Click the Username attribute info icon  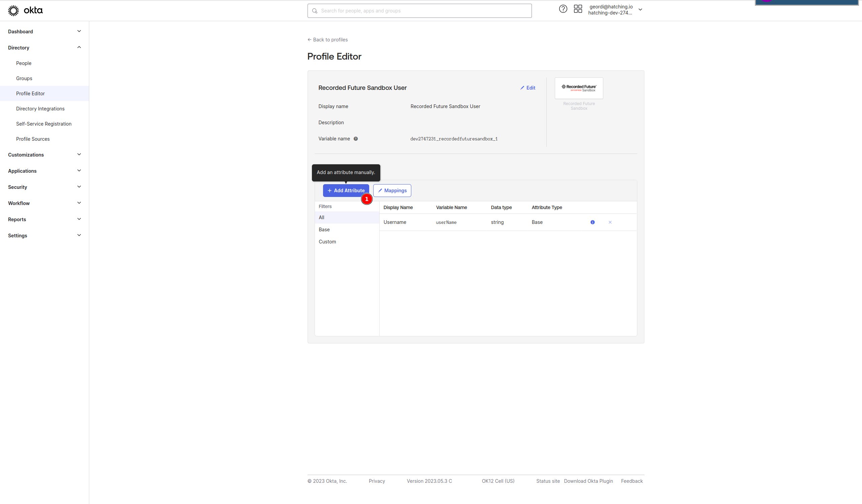[593, 222]
